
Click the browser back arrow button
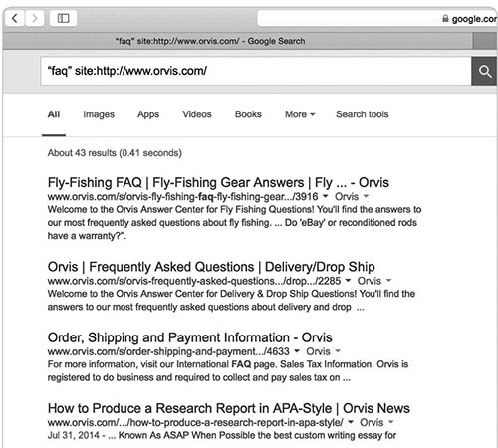click(15, 18)
